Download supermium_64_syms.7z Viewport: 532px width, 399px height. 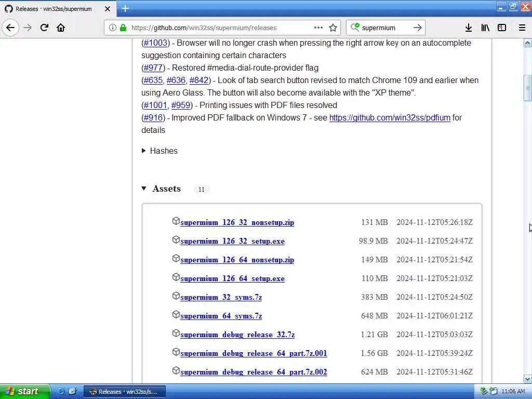click(221, 316)
